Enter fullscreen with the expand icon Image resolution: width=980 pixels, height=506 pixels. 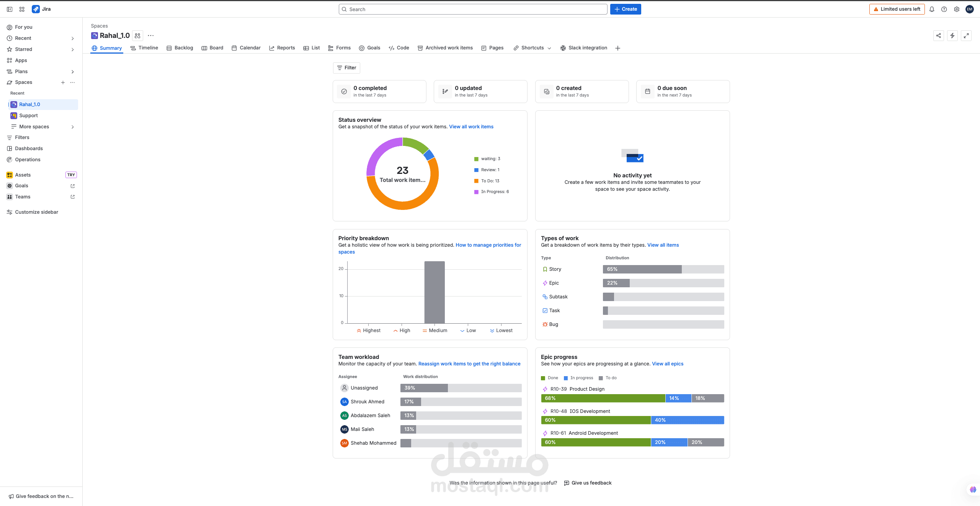(966, 35)
